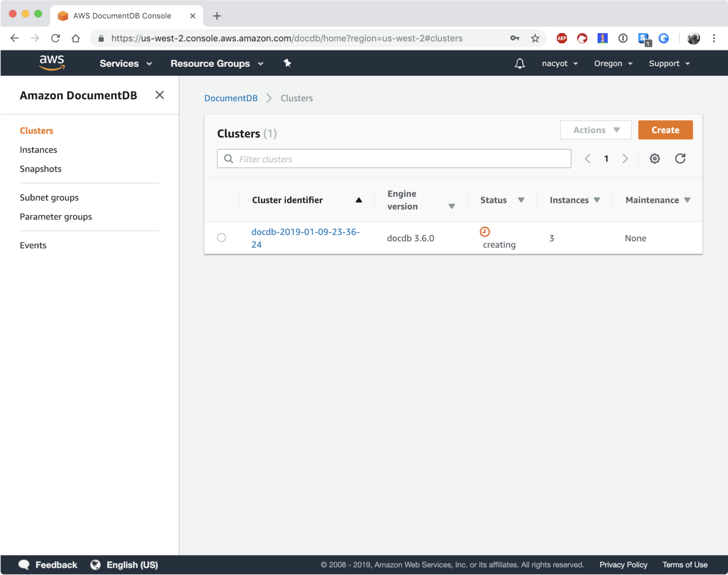Open Instances in the sidebar
This screenshot has width=728, height=575.
click(38, 150)
